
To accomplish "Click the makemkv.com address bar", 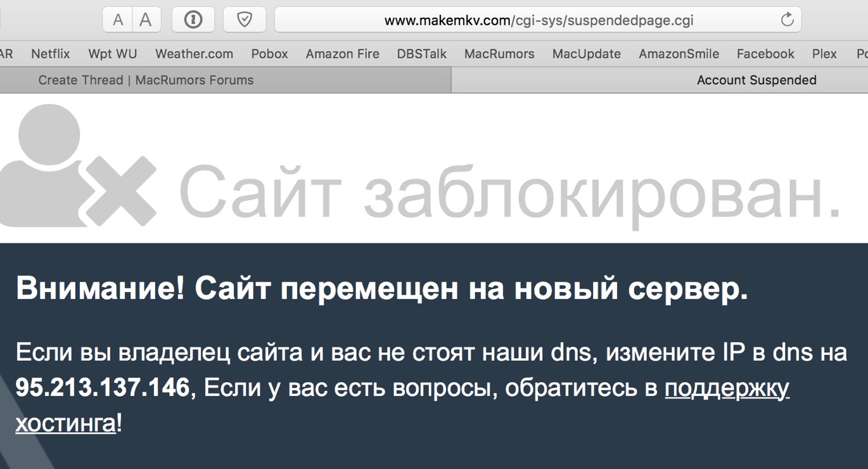I will 538,20.
